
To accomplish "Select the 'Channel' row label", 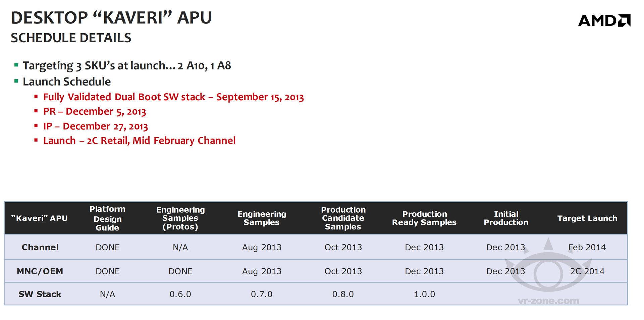I will (40, 247).
